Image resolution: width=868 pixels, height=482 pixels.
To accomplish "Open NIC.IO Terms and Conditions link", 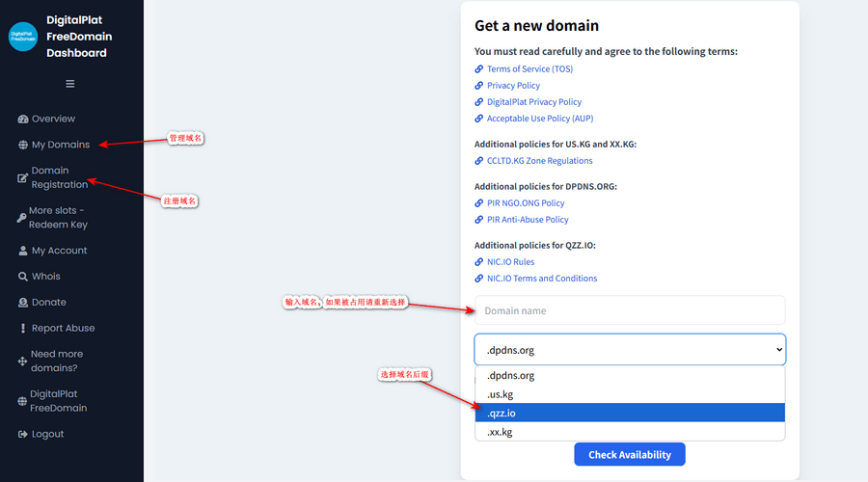I will tap(542, 279).
